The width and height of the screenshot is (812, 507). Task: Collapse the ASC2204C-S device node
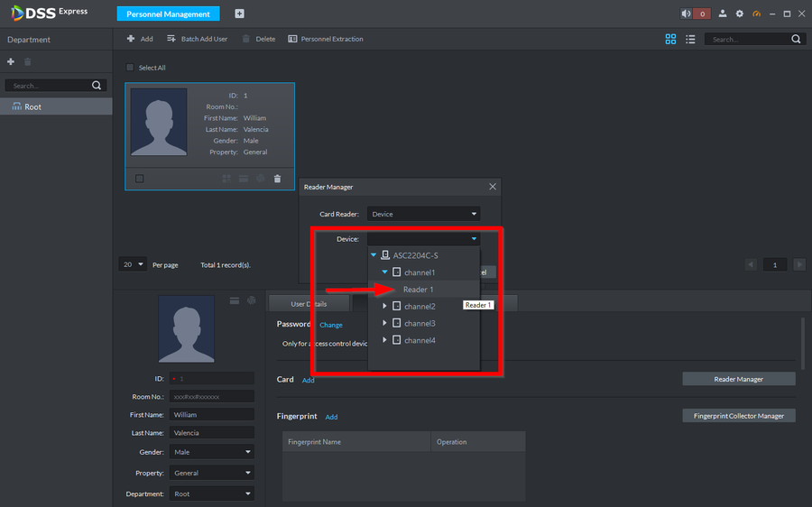coord(374,255)
